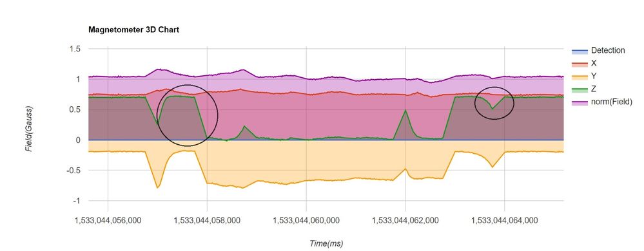Click the 1,533,044,056,000 time axis label
644x251 pixels.
[108, 221]
